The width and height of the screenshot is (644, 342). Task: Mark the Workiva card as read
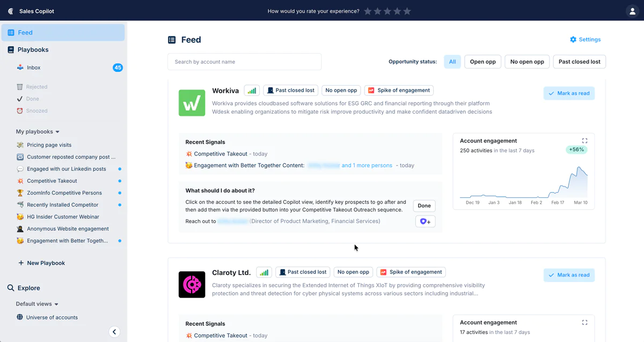point(569,93)
